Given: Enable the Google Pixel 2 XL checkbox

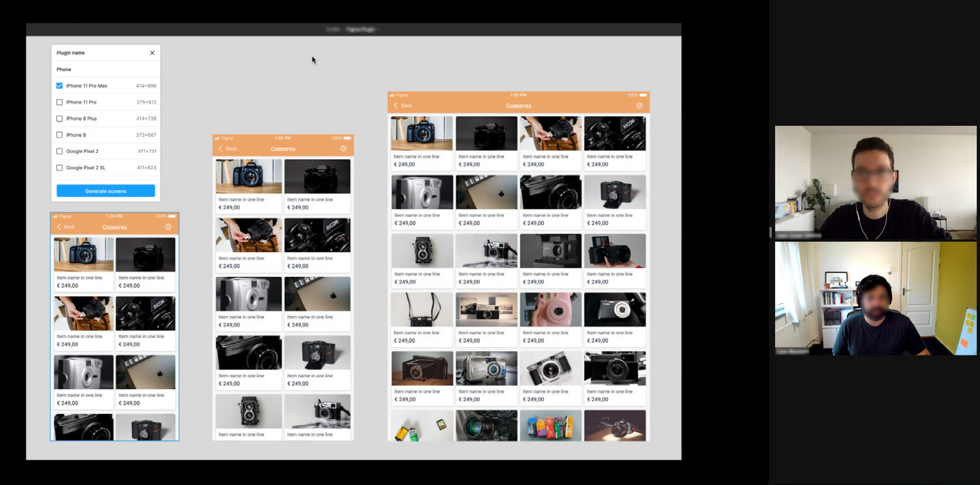Looking at the screenshot, I should click(59, 168).
